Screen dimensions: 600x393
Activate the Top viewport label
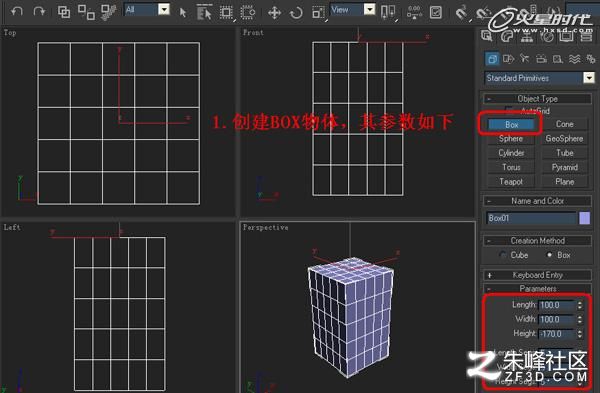(x=10, y=33)
